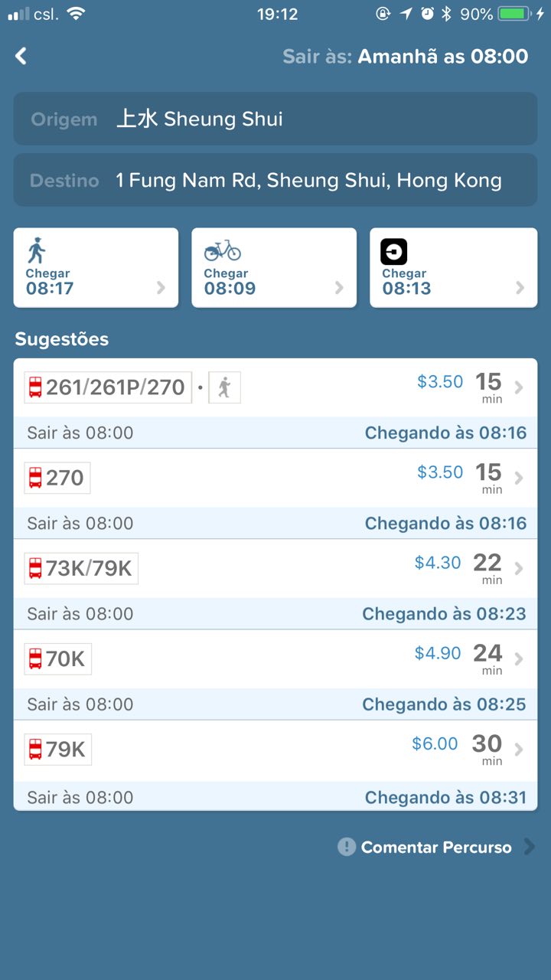Open the $4.30 73K/79K 22 min suggestion

pyautogui.click(x=275, y=568)
